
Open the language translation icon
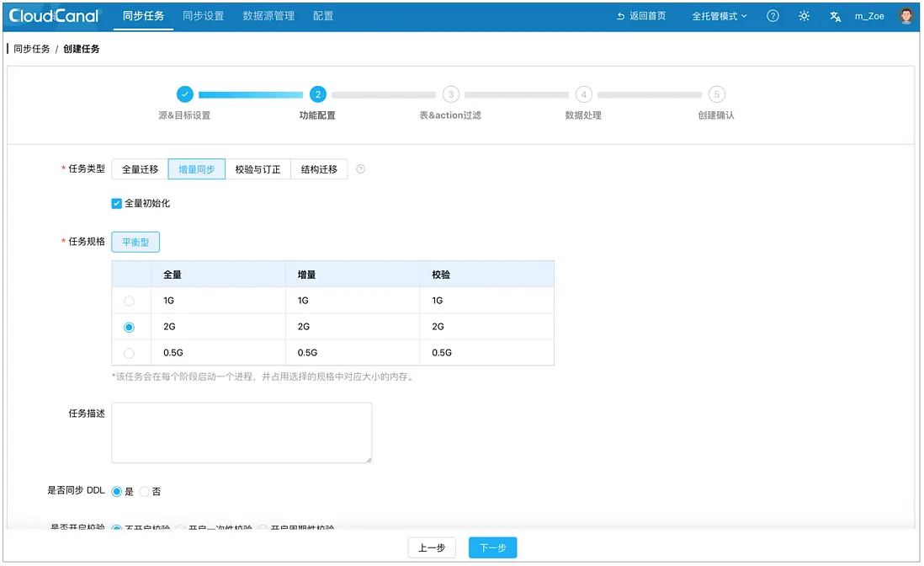click(835, 17)
